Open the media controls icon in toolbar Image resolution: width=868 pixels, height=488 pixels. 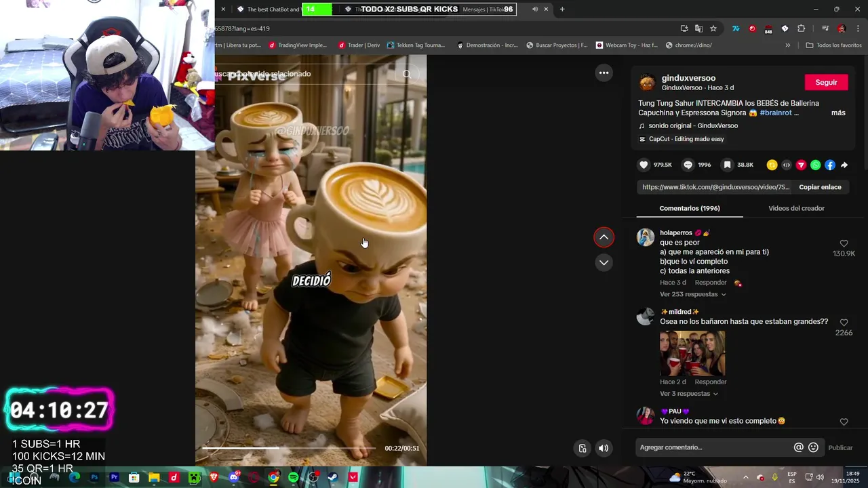(x=825, y=28)
